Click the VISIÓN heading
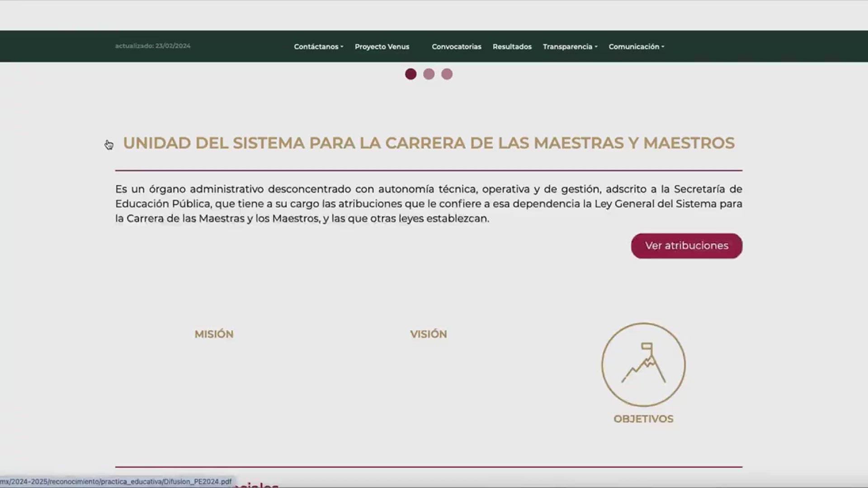This screenshot has width=868, height=488. [428, 334]
